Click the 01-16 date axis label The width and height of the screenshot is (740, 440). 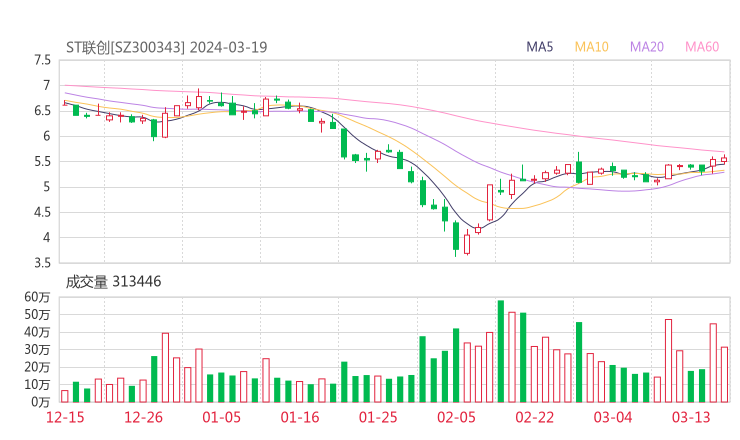(x=300, y=417)
